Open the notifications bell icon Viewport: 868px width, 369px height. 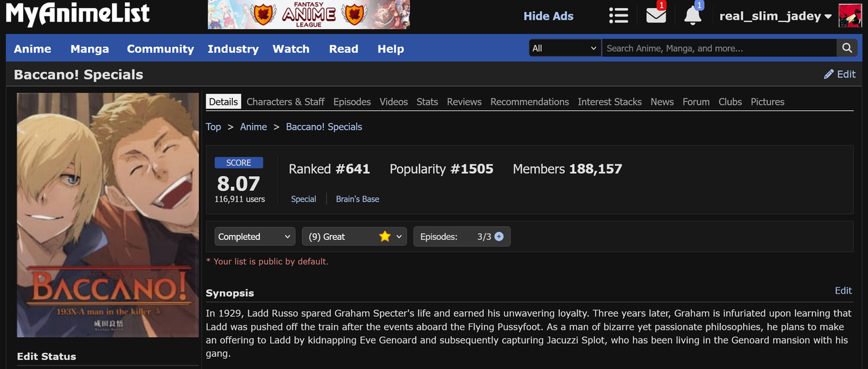coord(692,16)
